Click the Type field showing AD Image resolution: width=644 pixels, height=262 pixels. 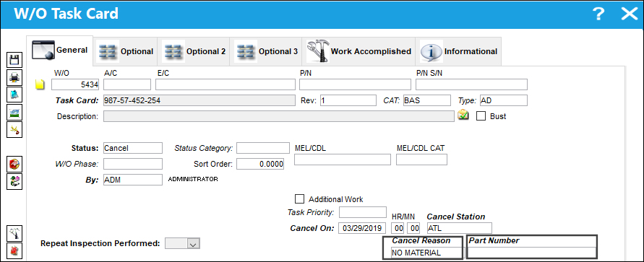tap(504, 100)
